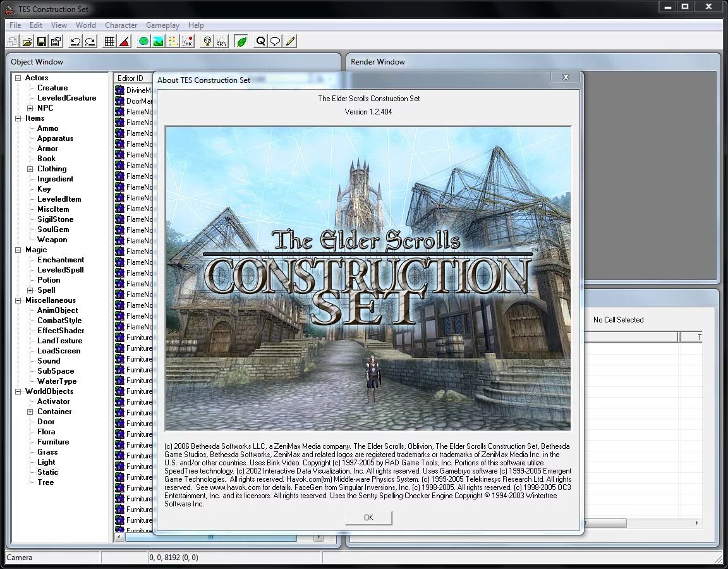This screenshot has width=728, height=569.
Task: Toggle the green leaf grass icon
Action: point(241,42)
